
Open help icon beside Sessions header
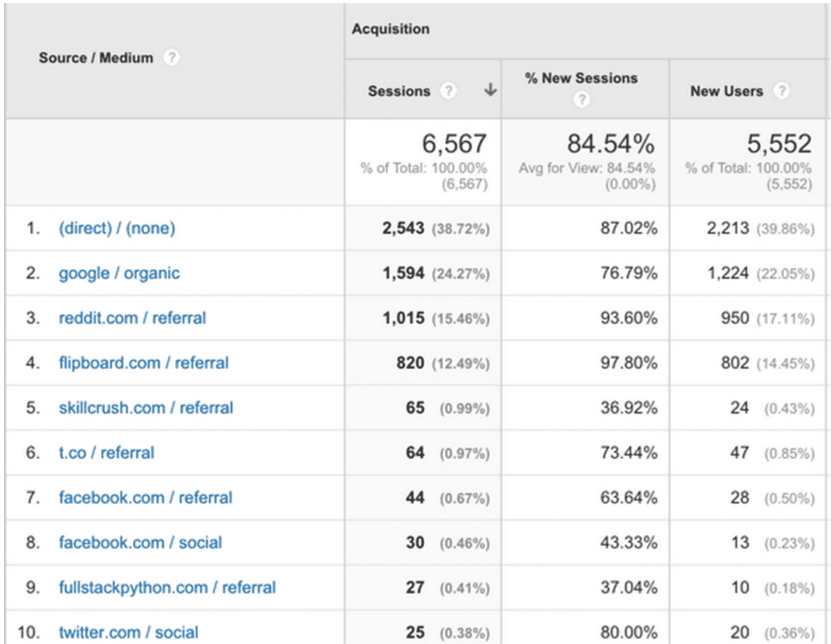pyautogui.click(x=448, y=90)
